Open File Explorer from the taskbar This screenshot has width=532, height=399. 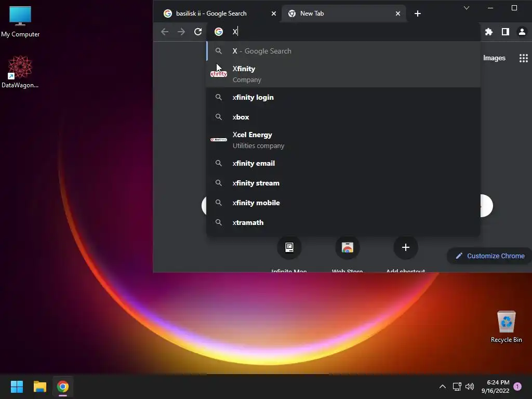[x=39, y=387]
